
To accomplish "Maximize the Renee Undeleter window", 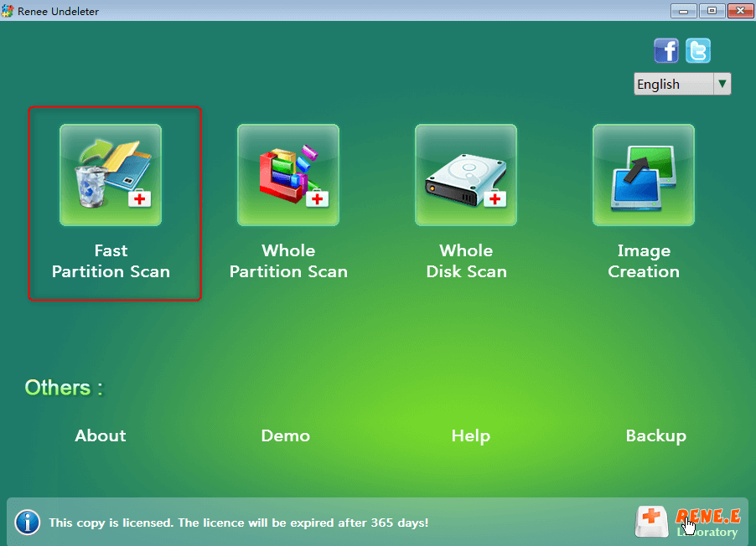I will tap(712, 11).
